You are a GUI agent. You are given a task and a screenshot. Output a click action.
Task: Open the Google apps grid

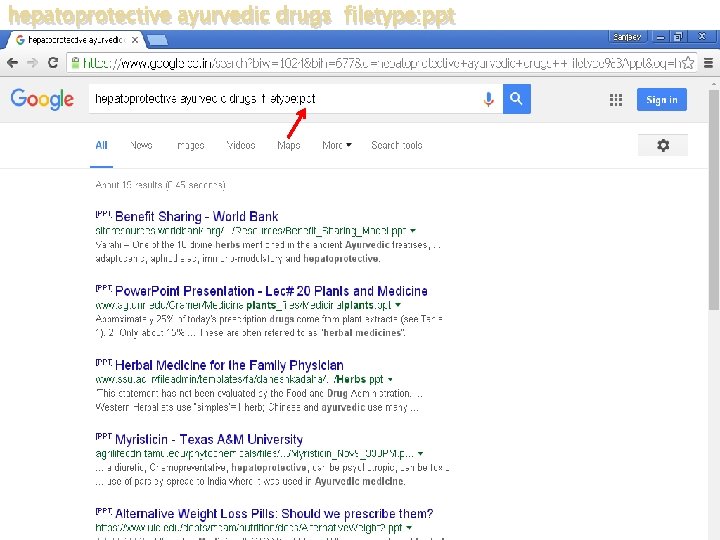(x=616, y=100)
